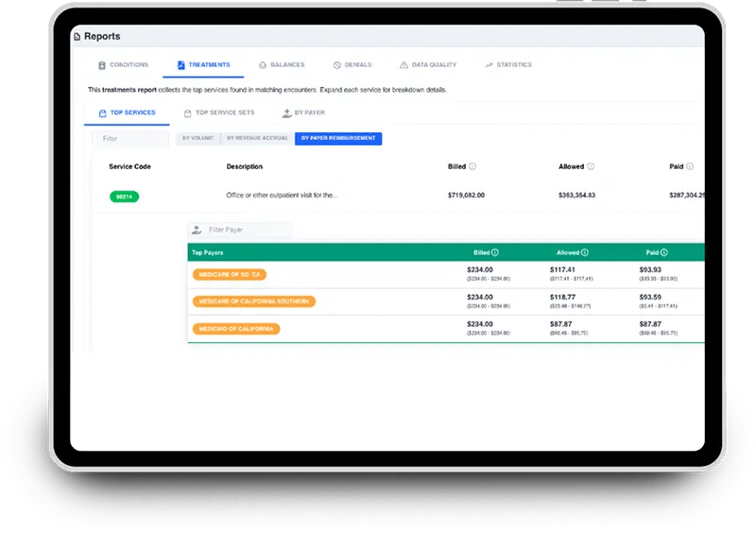This screenshot has width=756, height=533.
Task: Click info icon next to Allowed header
Action: [x=591, y=166]
